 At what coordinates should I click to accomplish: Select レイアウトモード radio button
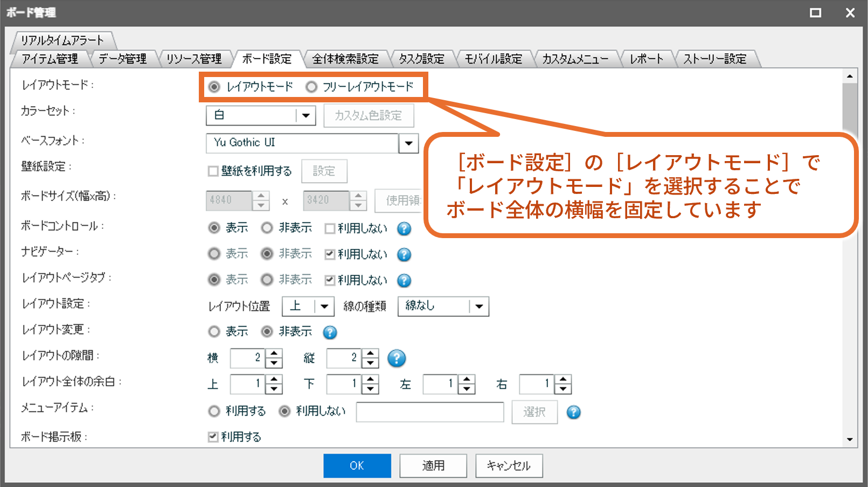(x=214, y=87)
